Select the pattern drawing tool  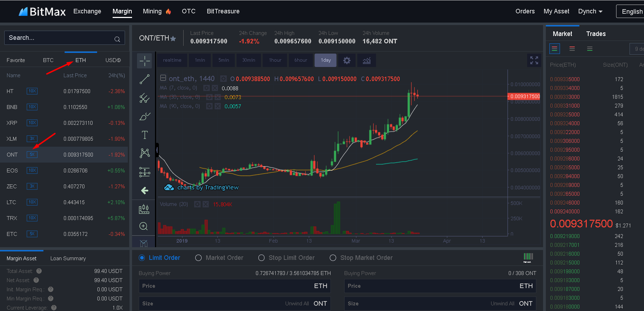pos(144,153)
